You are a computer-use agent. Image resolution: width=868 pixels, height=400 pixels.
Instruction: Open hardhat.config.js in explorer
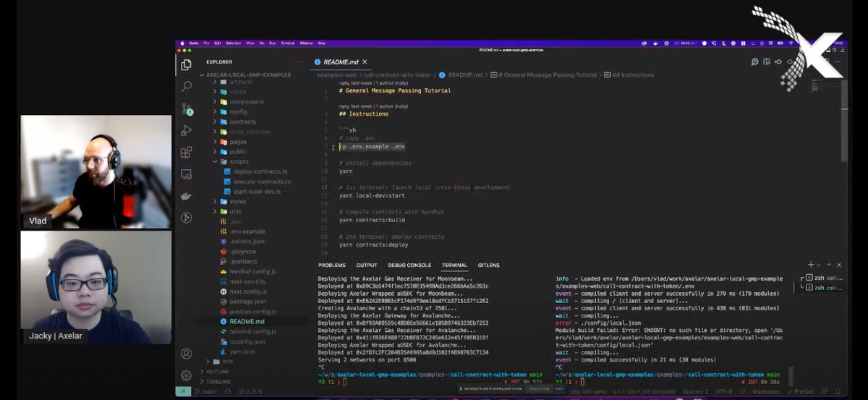point(252,271)
